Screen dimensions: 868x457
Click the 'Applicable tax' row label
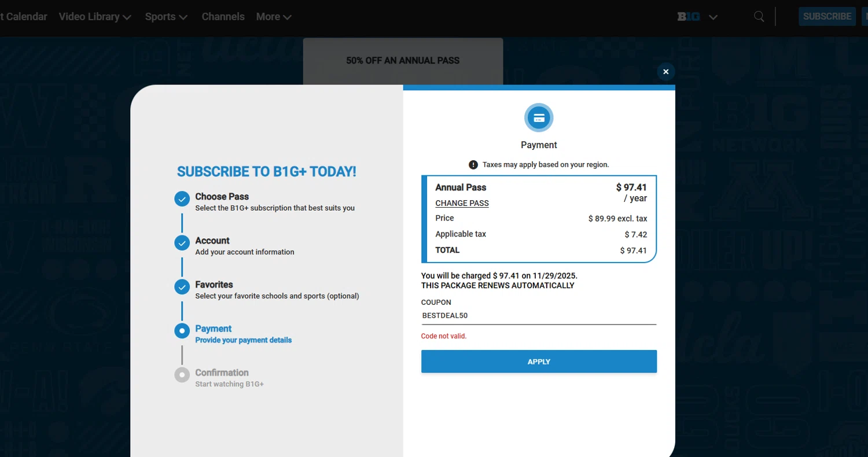pos(461,234)
